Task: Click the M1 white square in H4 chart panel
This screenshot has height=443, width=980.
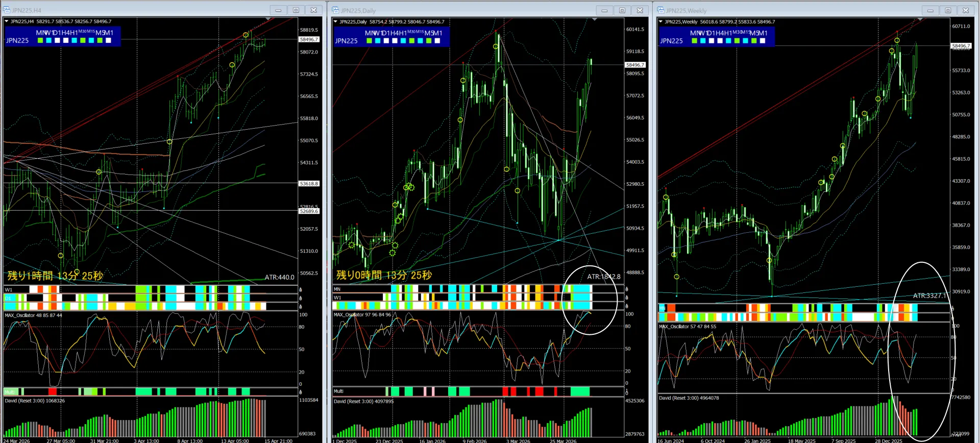Action: pyautogui.click(x=108, y=40)
